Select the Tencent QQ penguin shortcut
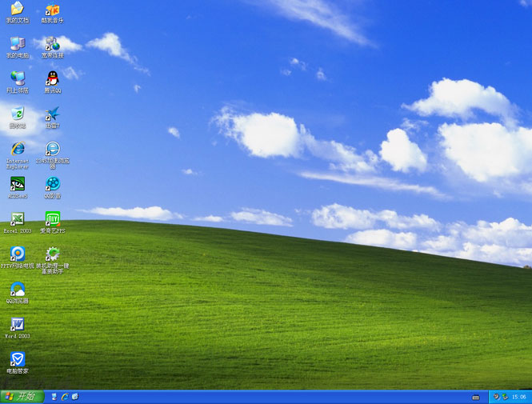Viewport: 532px width, 404px height. (53, 82)
